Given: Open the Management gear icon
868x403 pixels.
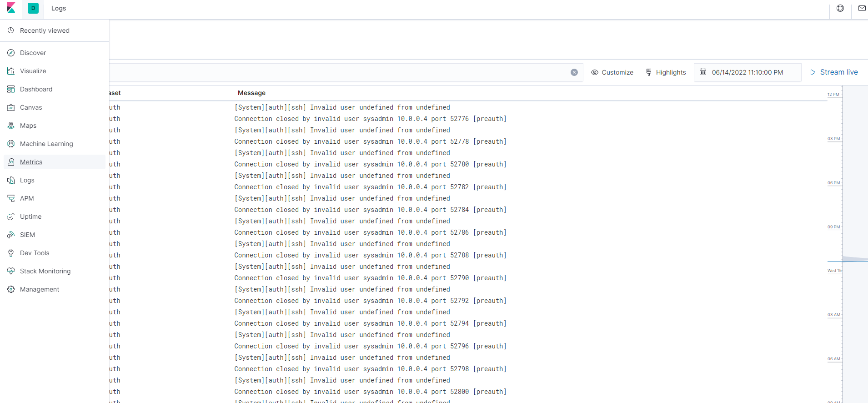Looking at the screenshot, I should [11, 289].
